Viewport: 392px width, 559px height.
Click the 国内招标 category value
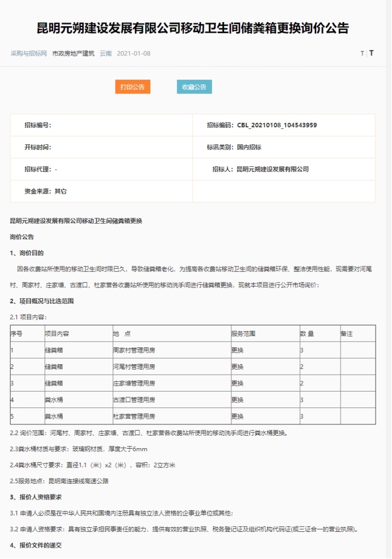pos(249,147)
